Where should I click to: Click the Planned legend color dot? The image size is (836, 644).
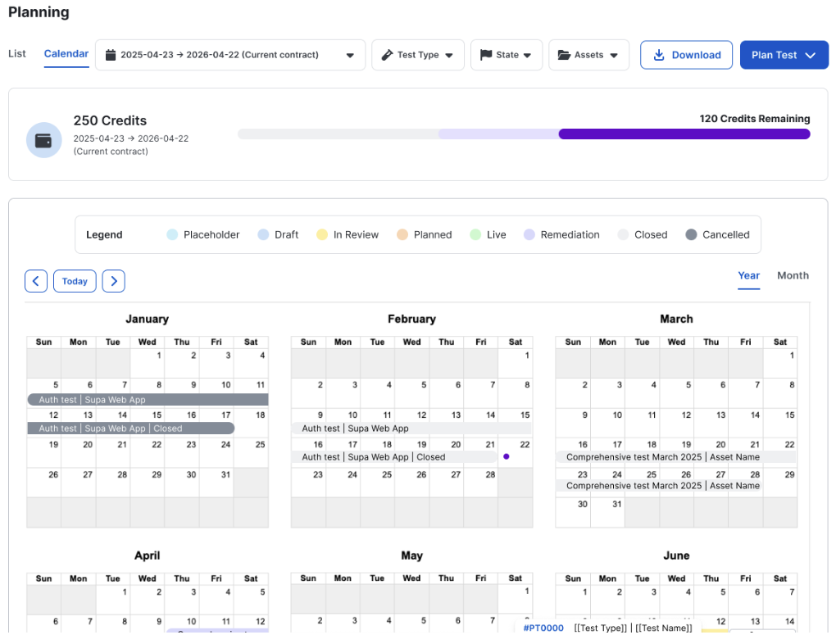(x=402, y=234)
